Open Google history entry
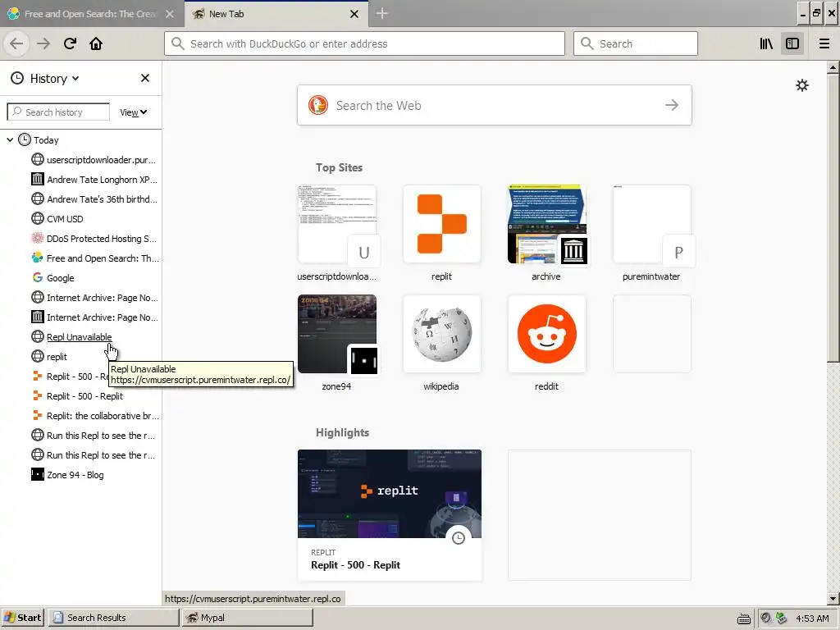Screen dimensions: 840x630 click(x=53, y=278)
